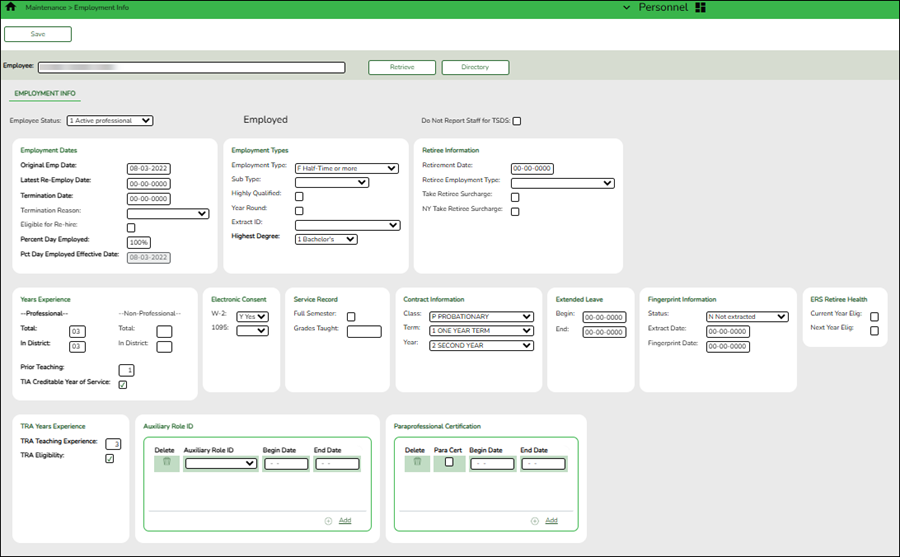Toggle Current Year Elig checkbox
This screenshot has width=900, height=557.
point(874,316)
